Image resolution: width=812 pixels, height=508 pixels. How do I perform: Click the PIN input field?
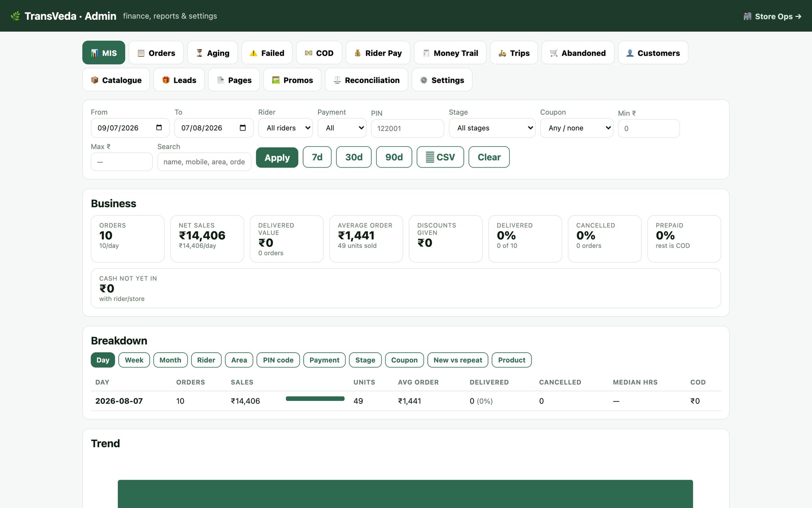[407, 128]
